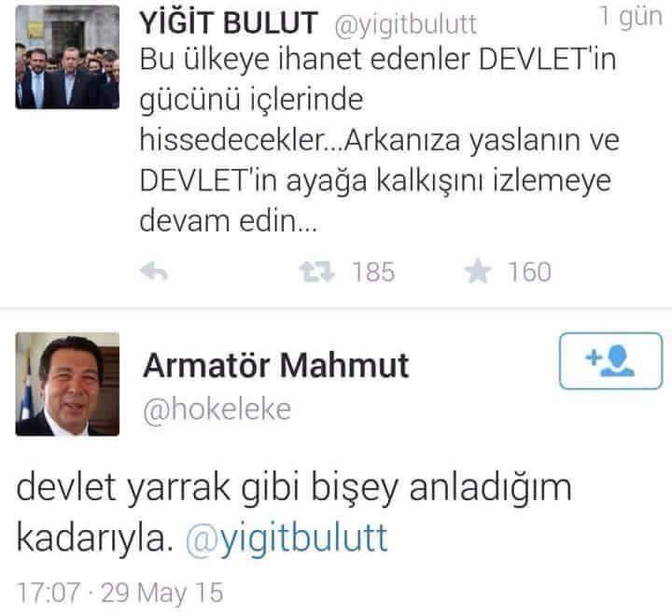
Task: Tap 'devam edin...' at the tweet's end
Action: tap(229, 221)
